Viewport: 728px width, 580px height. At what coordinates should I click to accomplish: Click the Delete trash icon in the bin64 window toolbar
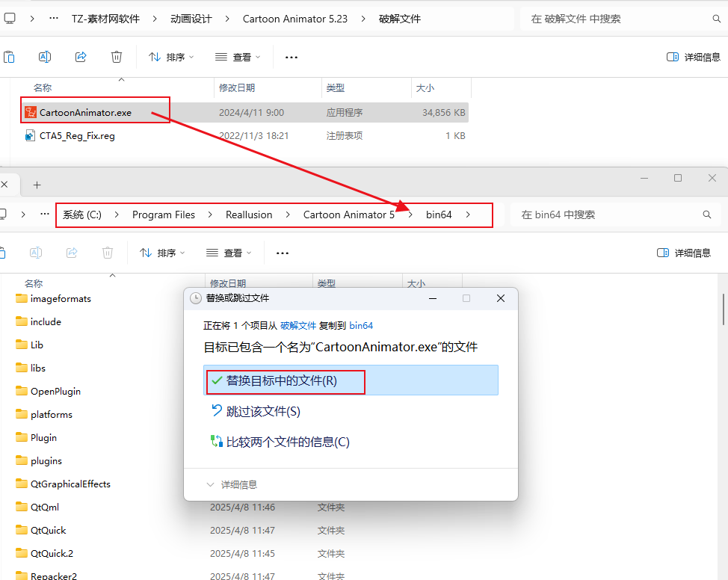[x=108, y=253]
